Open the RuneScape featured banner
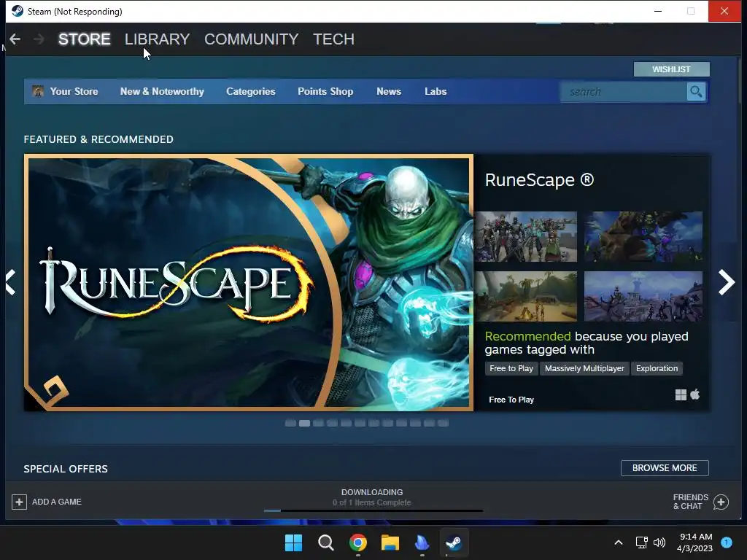This screenshot has height=560, width=747. pos(249,282)
